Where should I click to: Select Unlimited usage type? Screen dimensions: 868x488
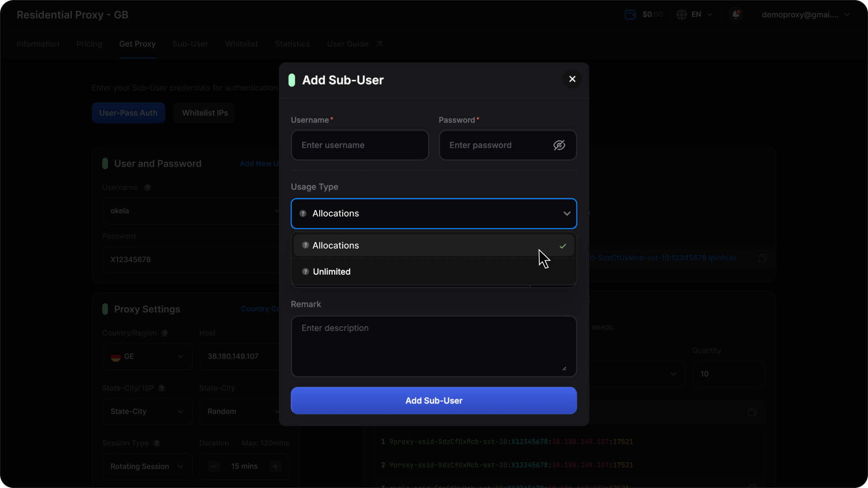pos(331,272)
